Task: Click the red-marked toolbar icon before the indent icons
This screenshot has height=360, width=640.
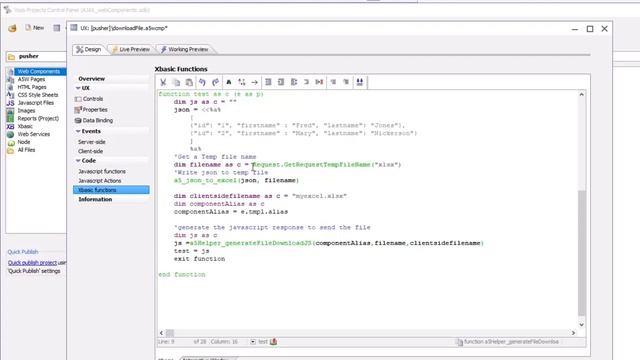Action: coord(319,82)
